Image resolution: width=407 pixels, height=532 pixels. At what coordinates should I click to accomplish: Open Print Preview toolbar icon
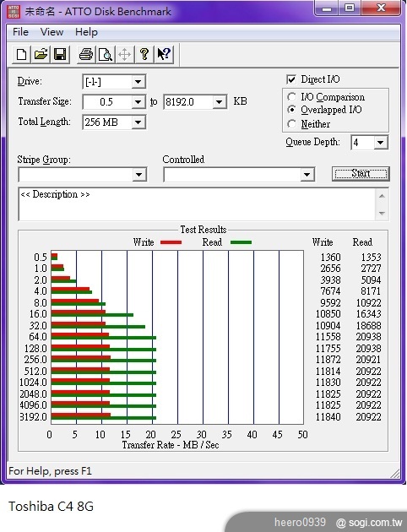(106, 54)
